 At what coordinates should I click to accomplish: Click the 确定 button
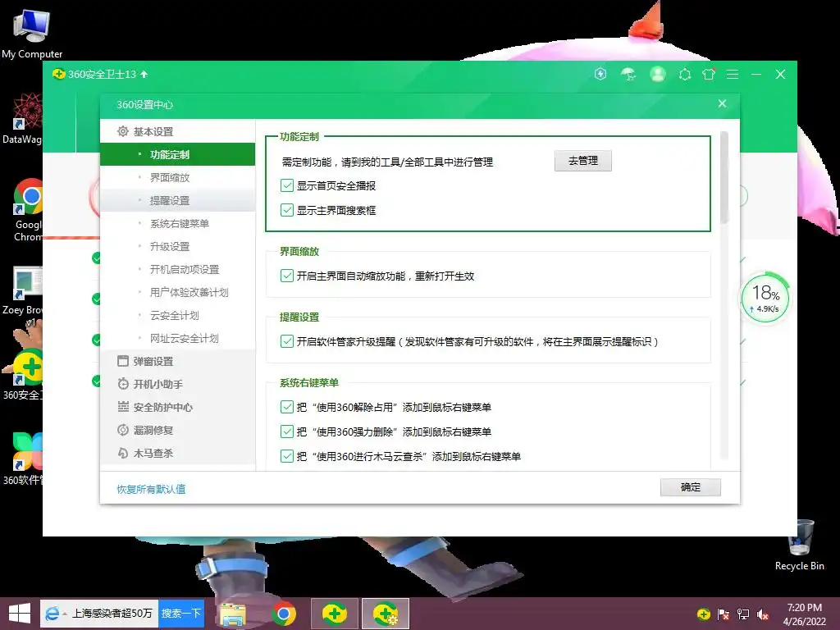pos(691,487)
